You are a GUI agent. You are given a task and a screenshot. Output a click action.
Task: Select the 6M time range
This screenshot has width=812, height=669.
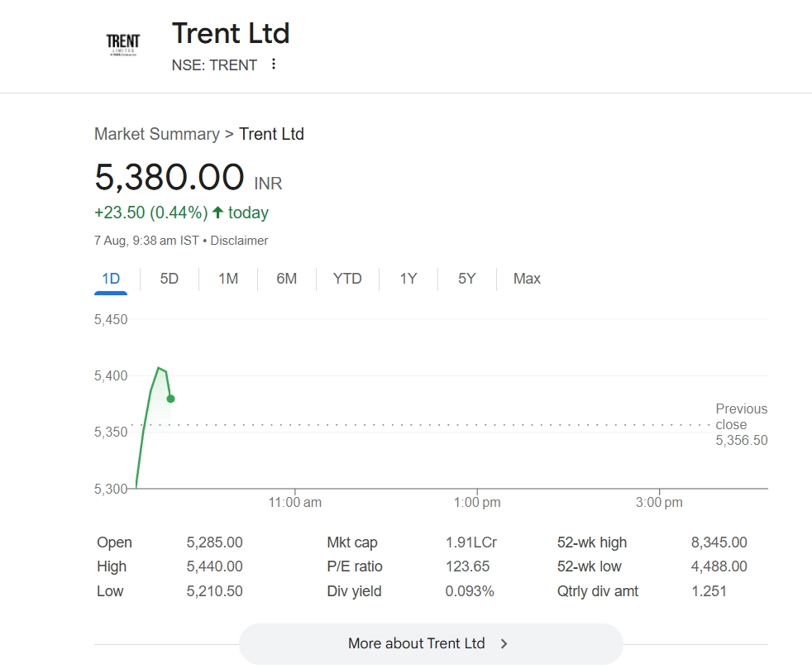pyautogui.click(x=287, y=279)
